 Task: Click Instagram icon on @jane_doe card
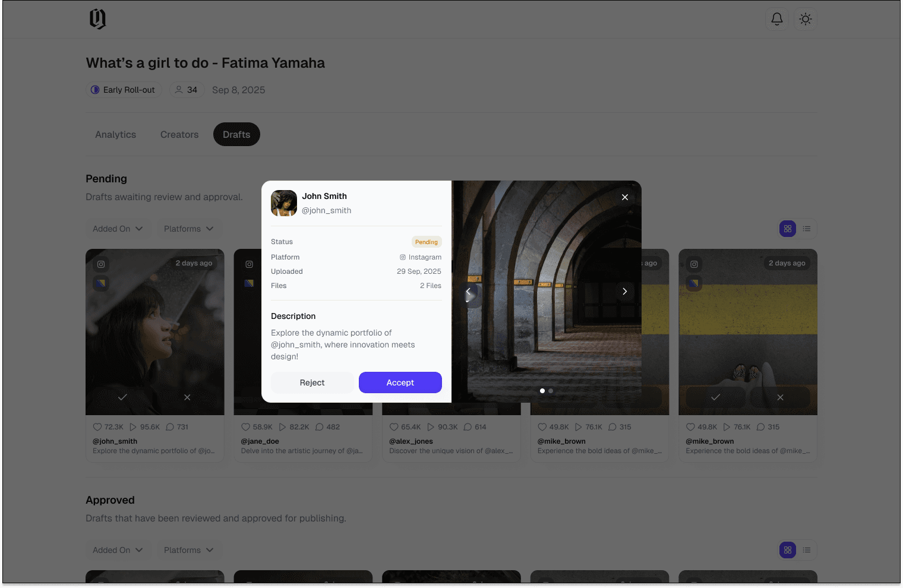(x=250, y=264)
